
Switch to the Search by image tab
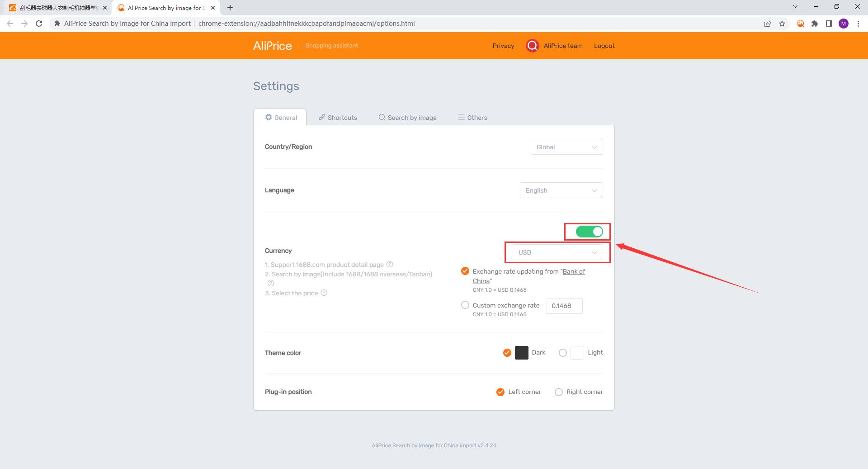(x=407, y=117)
